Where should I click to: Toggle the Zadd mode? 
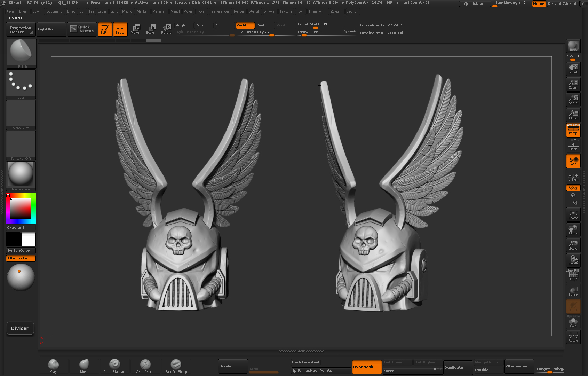click(x=245, y=25)
